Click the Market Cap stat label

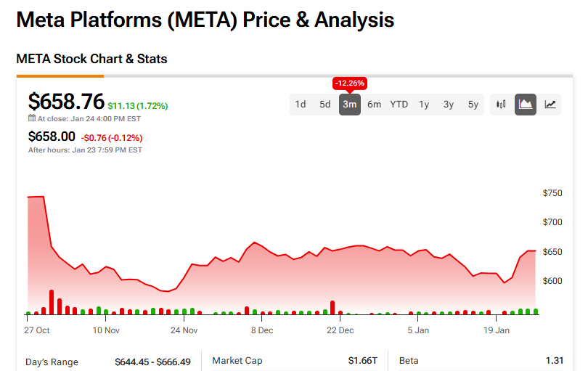(x=237, y=361)
